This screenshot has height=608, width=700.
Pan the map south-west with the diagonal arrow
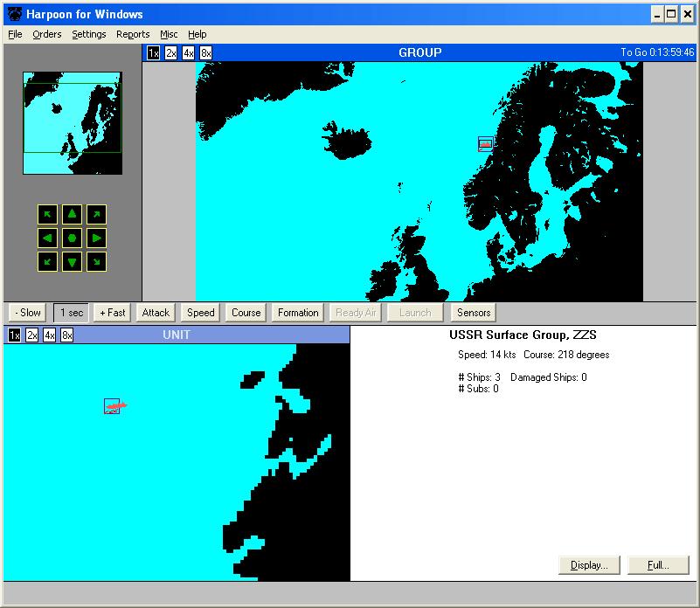point(47,261)
